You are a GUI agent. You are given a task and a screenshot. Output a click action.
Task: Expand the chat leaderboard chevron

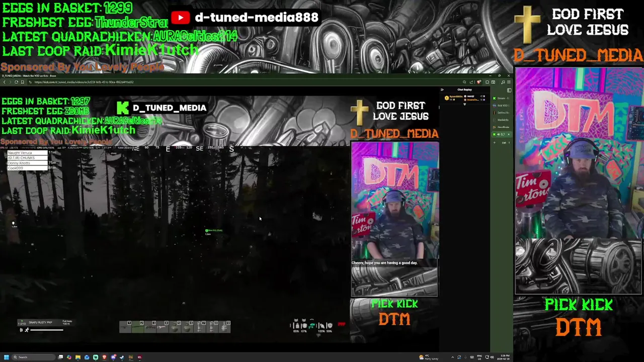464,104
